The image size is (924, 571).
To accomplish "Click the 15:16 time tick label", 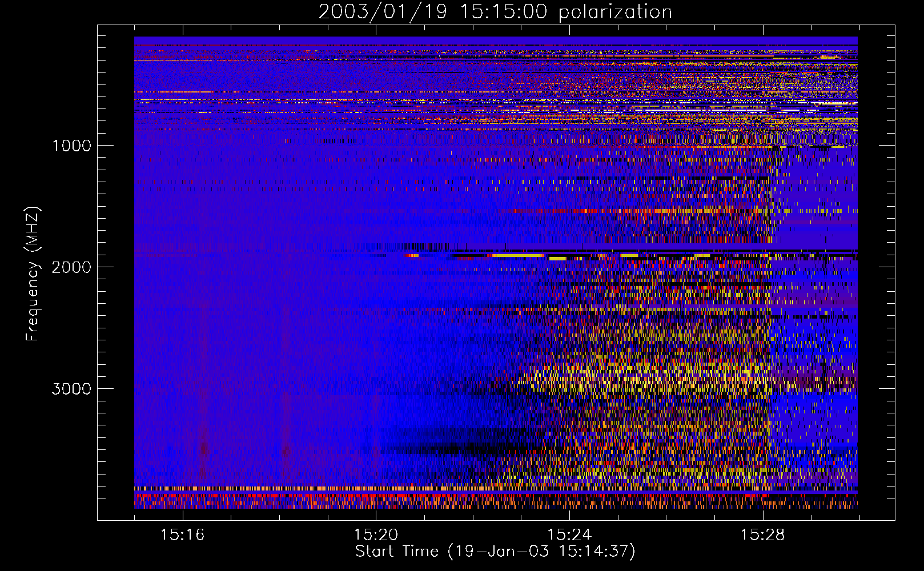I will [182, 535].
